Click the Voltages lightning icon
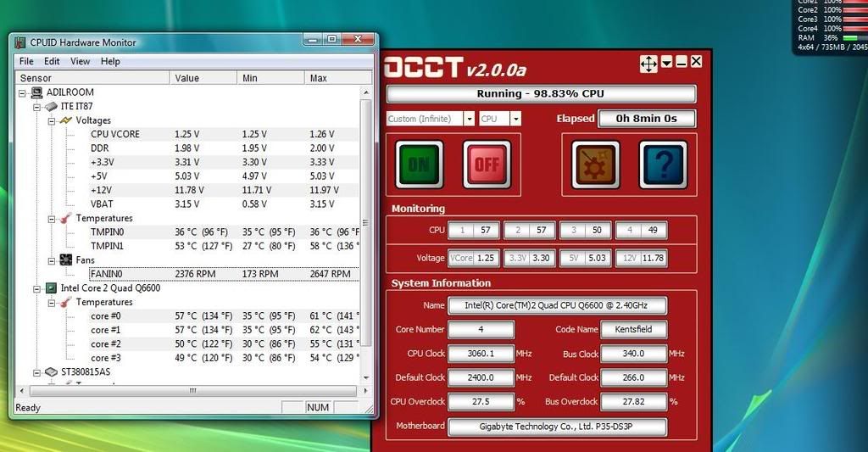This screenshot has height=452, width=868. tap(66, 120)
